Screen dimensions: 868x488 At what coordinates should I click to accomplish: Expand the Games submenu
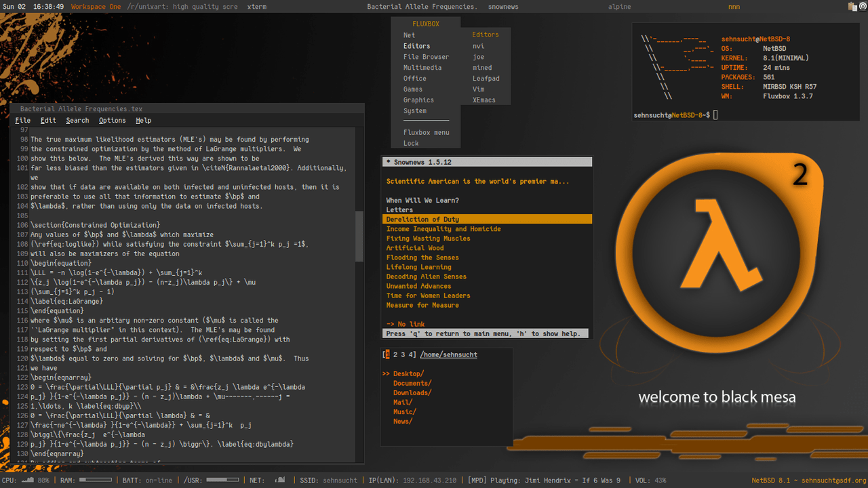tap(425, 89)
